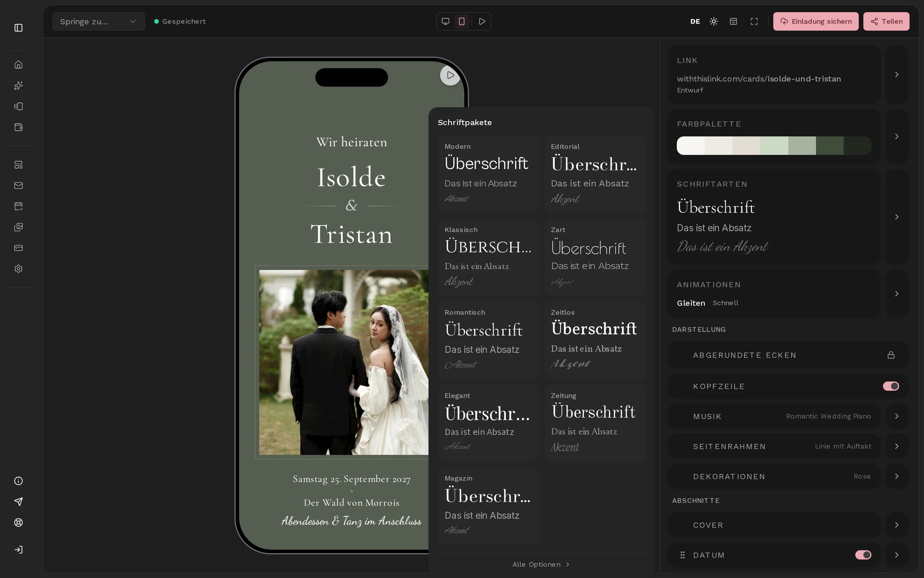Open the envelope icon in sidebar
This screenshot has width=924, height=578.
tap(18, 186)
